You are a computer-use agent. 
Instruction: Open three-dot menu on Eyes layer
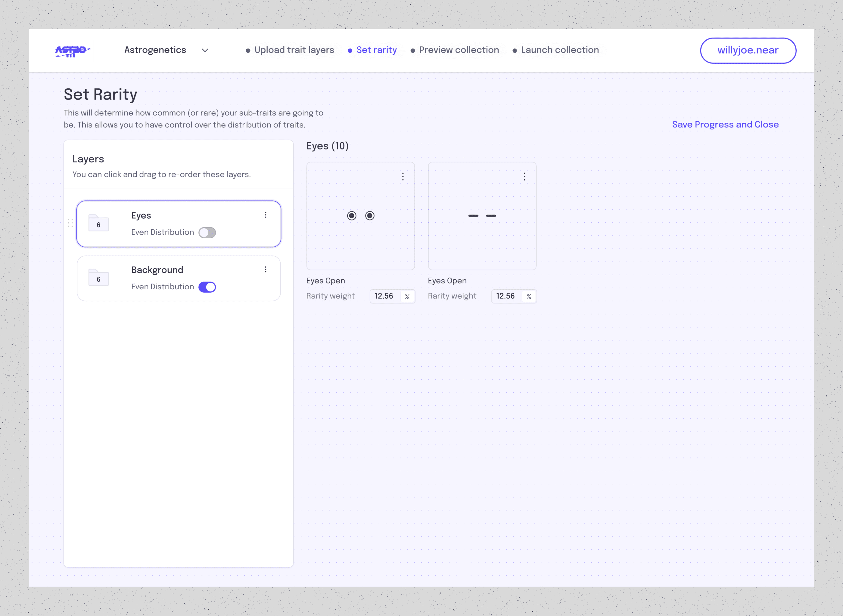click(x=265, y=215)
